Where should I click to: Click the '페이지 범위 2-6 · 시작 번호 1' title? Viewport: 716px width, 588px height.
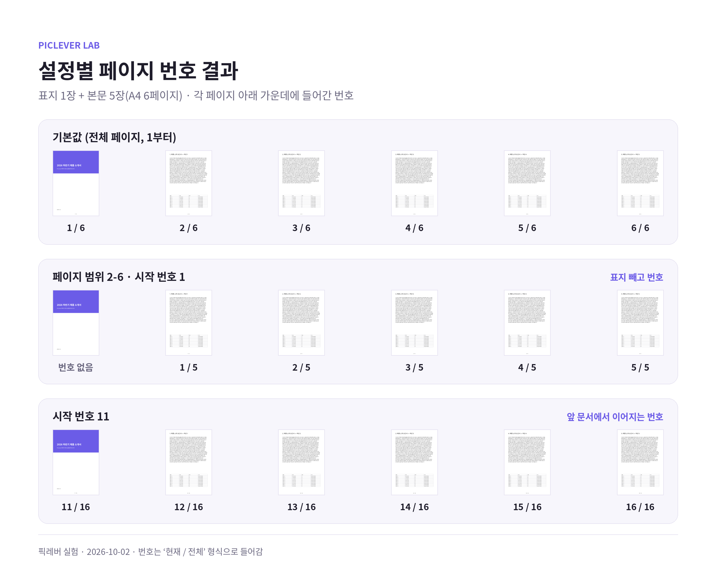click(119, 277)
